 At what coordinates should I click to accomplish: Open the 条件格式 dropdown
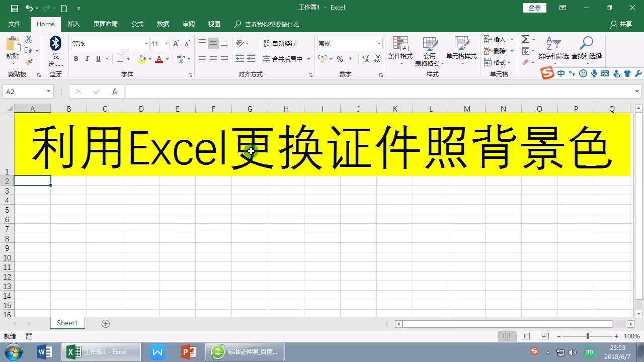pyautogui.click(x=400, y=51)
